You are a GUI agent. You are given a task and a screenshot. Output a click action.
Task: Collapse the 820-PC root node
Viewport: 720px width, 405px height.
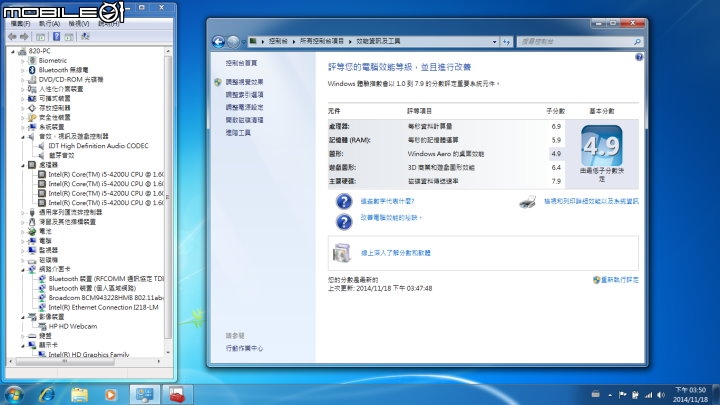(13, 51)
